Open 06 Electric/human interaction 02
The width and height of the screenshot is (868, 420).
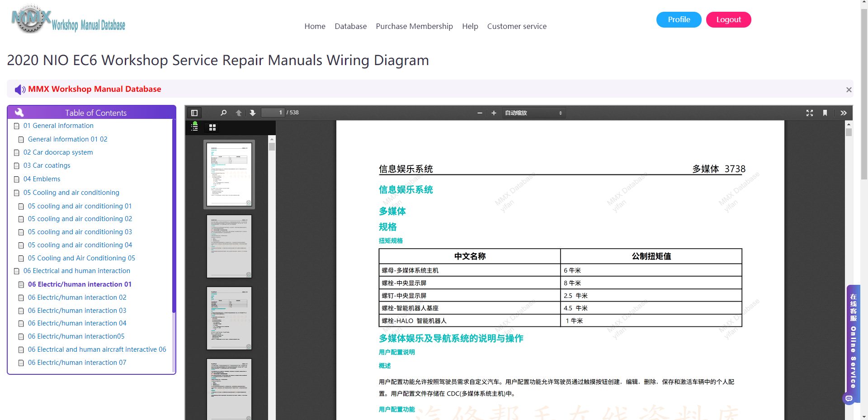(77, 297)
